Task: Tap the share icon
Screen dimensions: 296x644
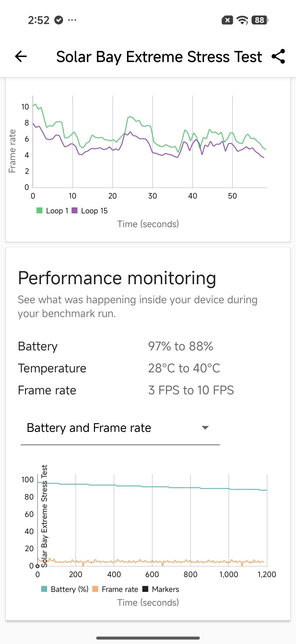Action: pyautogui.click(x=278, y=57)
